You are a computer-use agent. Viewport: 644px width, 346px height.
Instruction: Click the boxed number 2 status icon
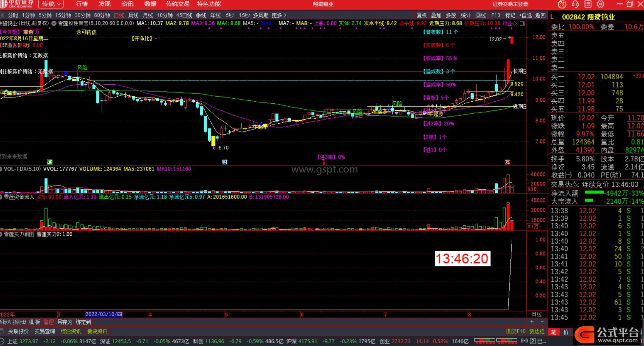pos(533,341)
